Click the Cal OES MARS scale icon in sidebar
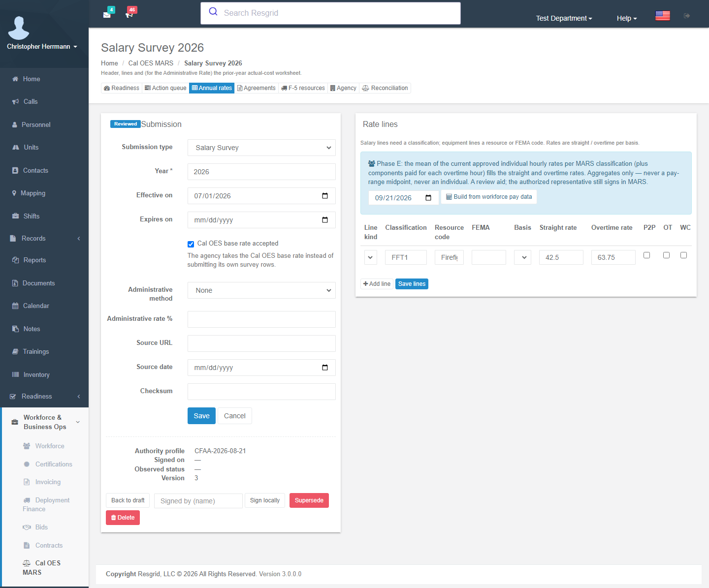Image resolution: width=709 pixels, height=588 pixels. tap(27, 563)
